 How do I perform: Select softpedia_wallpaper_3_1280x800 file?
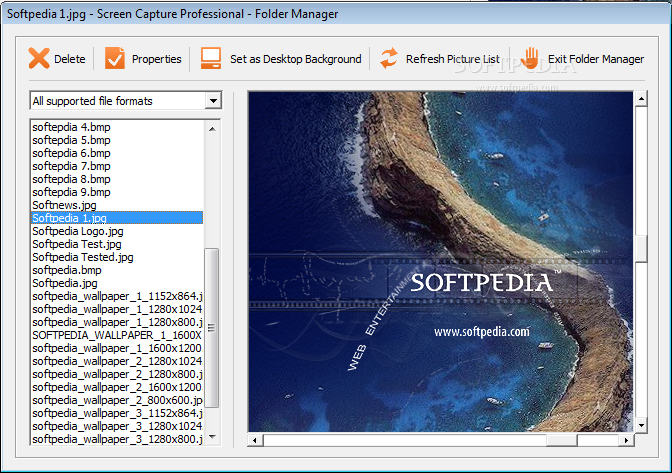pyautogui.click(x=117, y=439)
